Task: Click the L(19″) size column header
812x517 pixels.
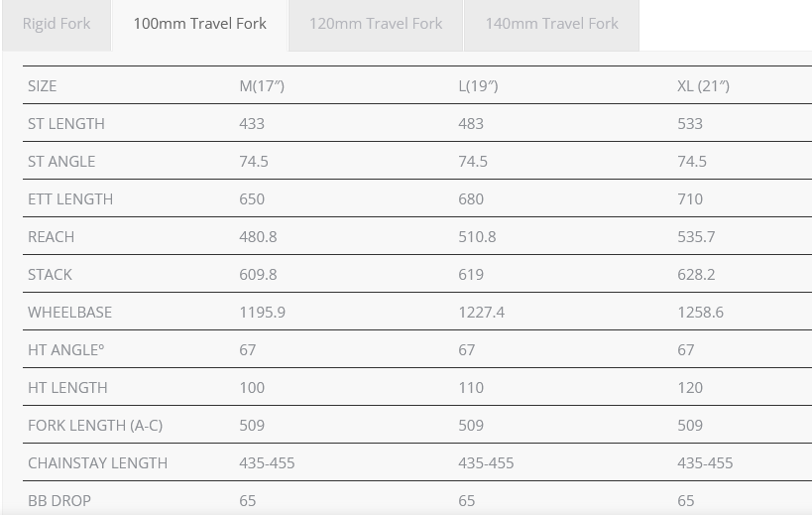Action: click(x=478, y=86)
